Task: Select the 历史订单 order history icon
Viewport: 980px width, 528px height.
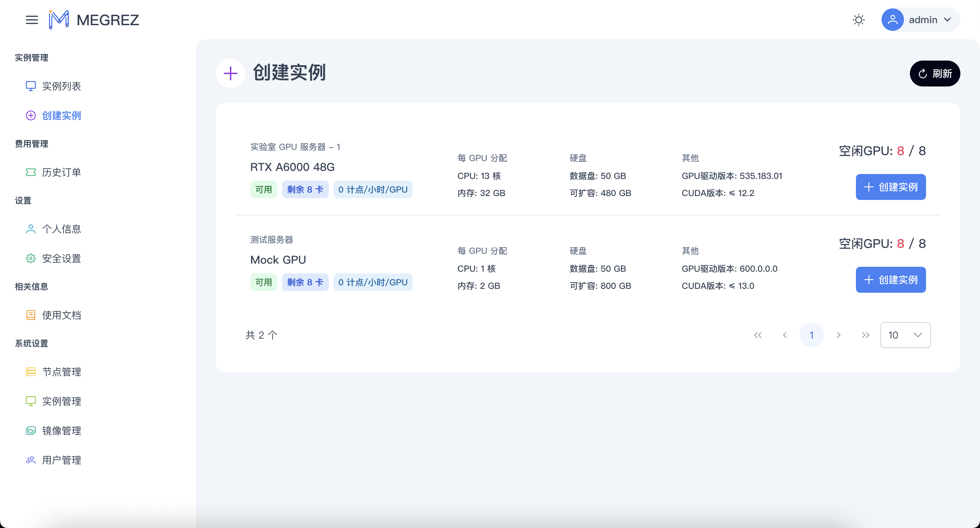Action: pos(30,172)
